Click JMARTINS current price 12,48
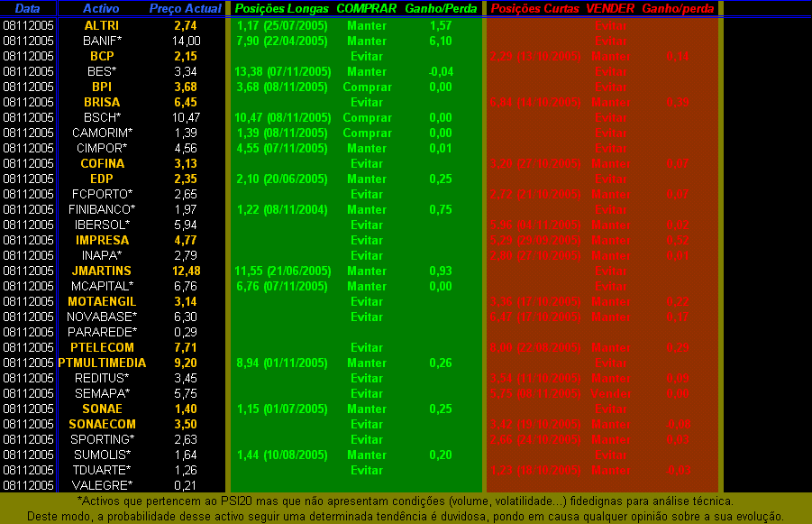 pyautogui.click(x=186, y=271)
